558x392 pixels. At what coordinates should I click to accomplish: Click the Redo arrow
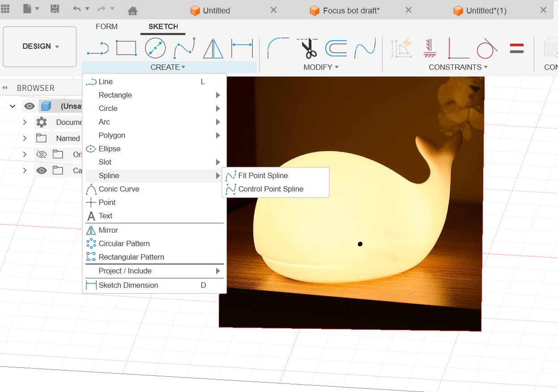tap(102, 9)
